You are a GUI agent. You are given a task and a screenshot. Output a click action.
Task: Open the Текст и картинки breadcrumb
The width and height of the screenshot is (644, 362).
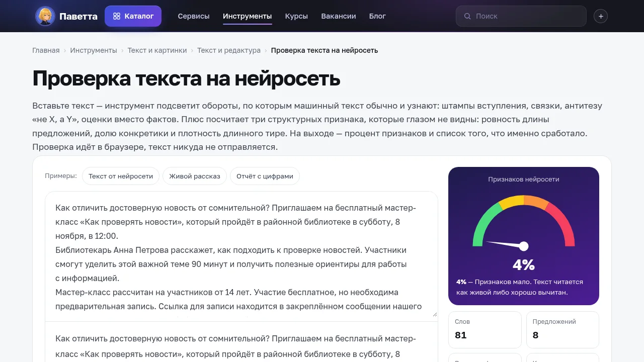[157, 50]
